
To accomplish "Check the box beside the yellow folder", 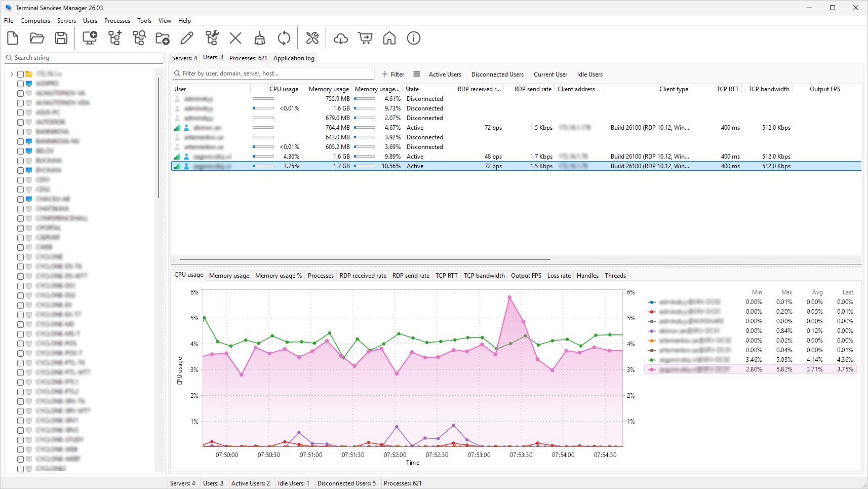I will [21, 74].
